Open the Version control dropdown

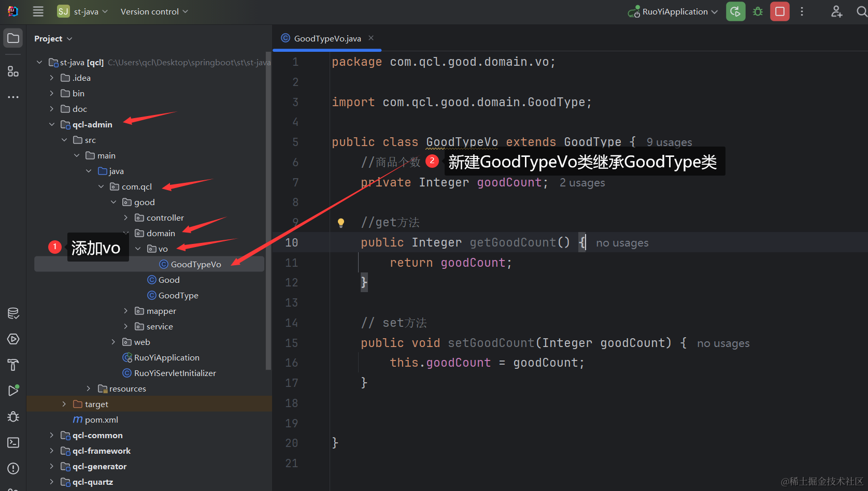154,11
